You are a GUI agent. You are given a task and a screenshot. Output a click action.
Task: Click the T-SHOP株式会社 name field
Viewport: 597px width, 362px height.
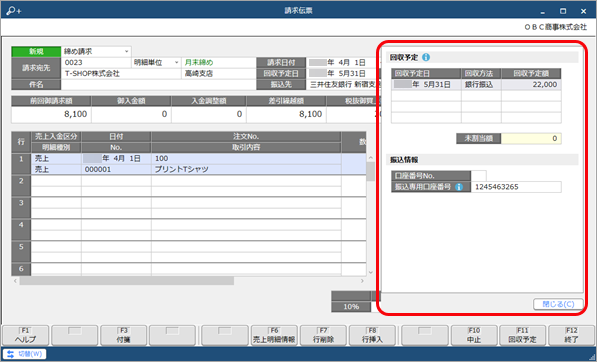[121, 73]
